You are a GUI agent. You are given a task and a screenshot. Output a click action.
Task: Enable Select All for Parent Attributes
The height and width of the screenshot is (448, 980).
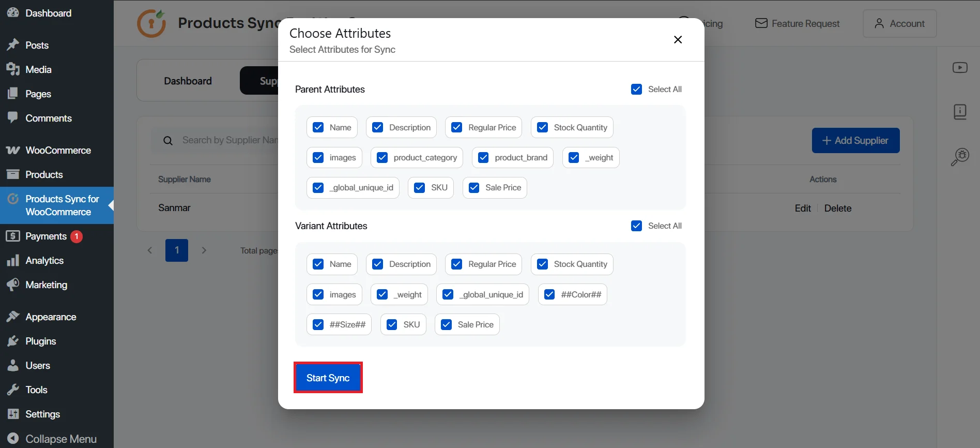[x=636, y=89]
